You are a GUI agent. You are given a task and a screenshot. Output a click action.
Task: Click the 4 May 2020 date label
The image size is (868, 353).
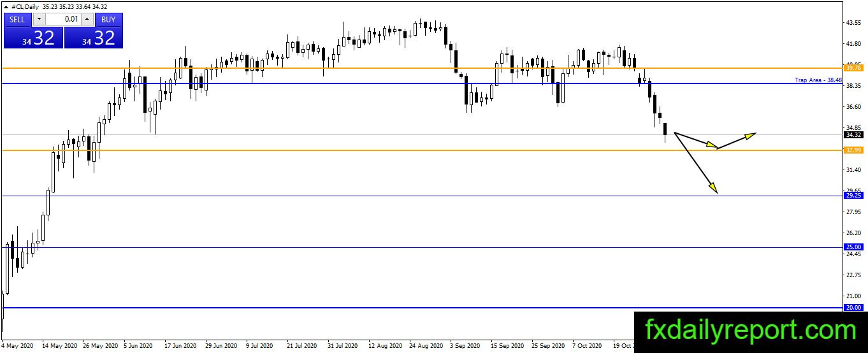coord(17,346)
